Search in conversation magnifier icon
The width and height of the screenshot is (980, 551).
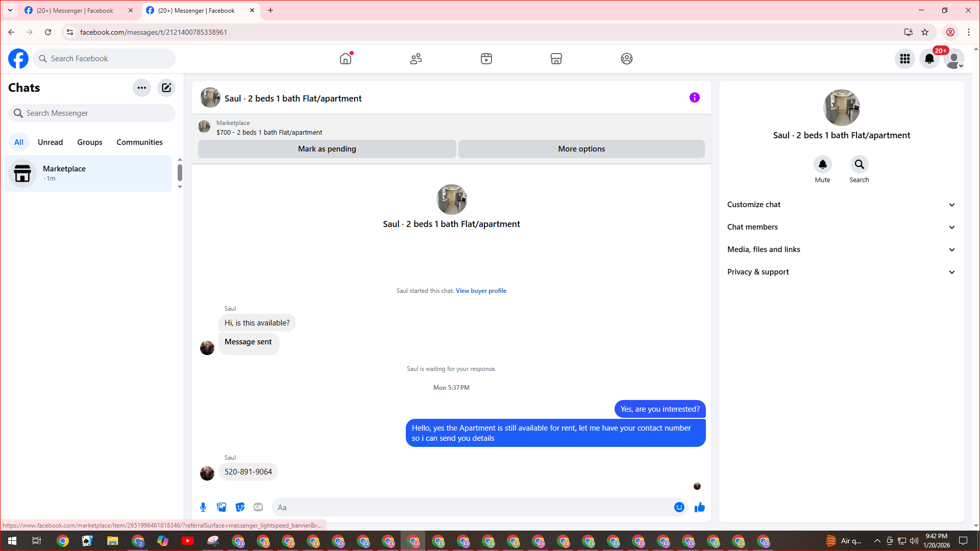coord(860,164)
